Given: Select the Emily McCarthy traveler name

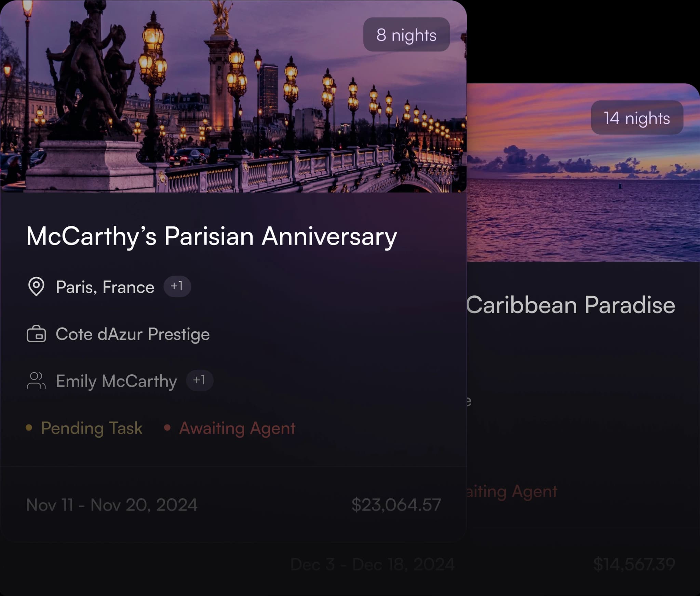Looking at the screenshot, I should point(116,381).
